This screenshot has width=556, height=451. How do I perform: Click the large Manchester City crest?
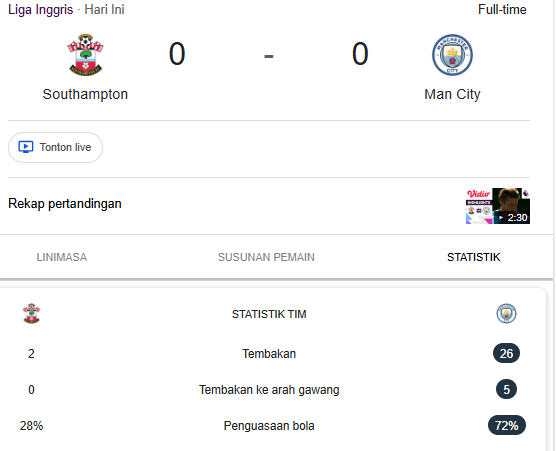coord(452,55)
